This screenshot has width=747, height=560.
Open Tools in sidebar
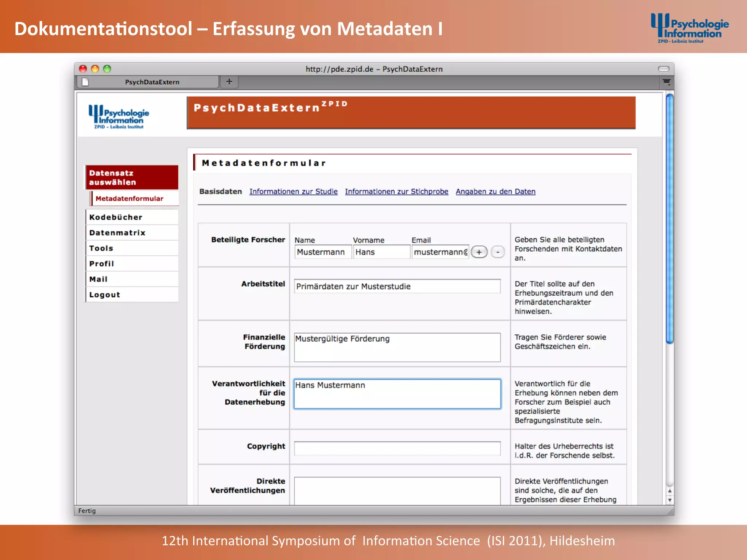[132, 248]
